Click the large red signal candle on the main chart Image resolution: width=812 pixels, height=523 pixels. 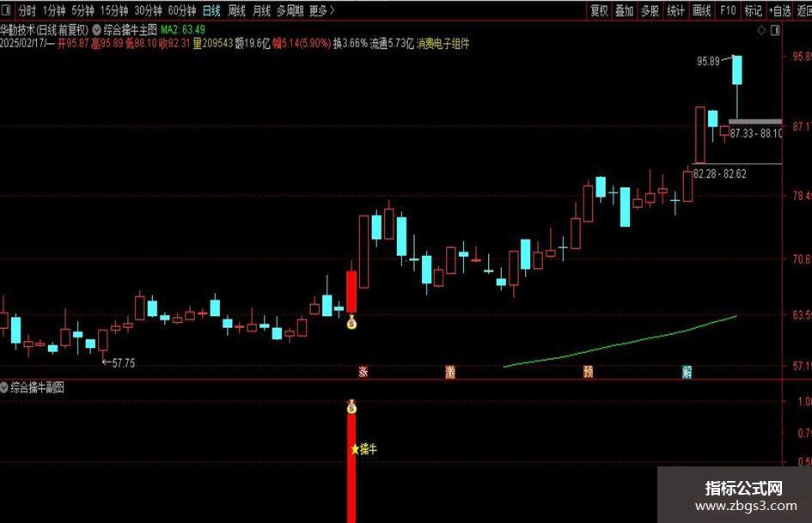coord(351,292)
